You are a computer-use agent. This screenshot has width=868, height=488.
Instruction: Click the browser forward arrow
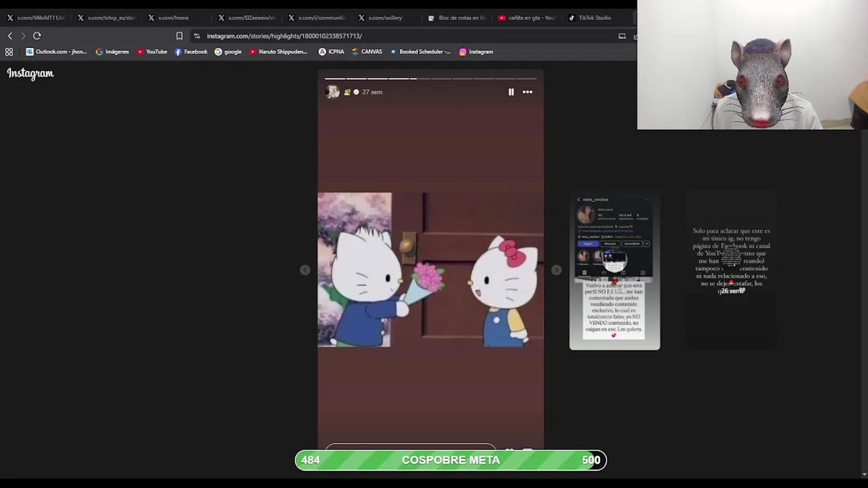click(x=23, y=36)
